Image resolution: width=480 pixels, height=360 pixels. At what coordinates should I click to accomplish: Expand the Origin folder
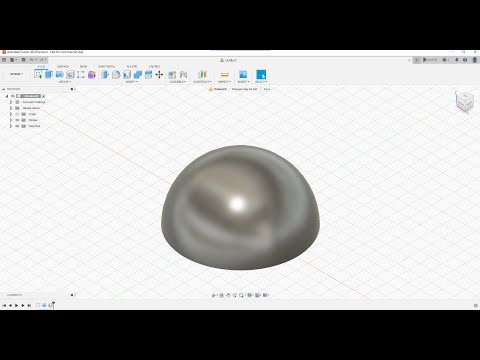tap(11, 114)
